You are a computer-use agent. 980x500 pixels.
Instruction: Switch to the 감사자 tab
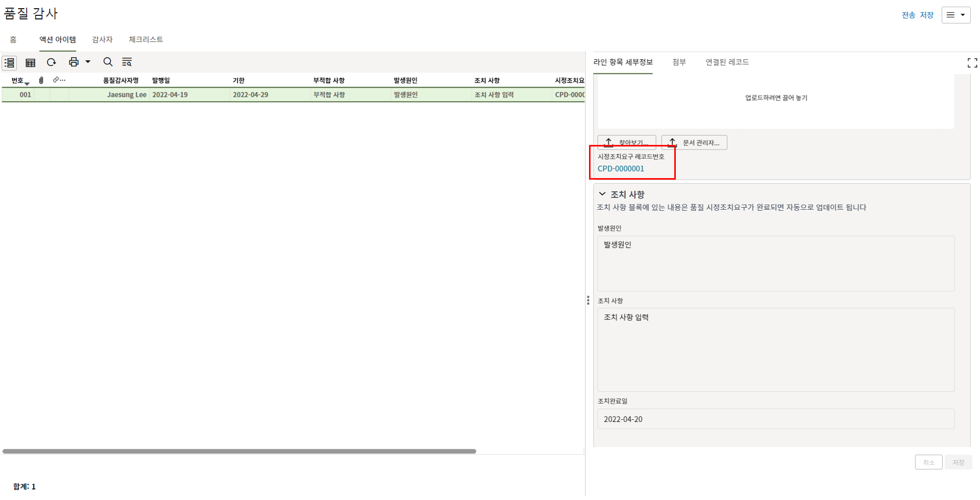pyautogui.click(x=102, y=40)
